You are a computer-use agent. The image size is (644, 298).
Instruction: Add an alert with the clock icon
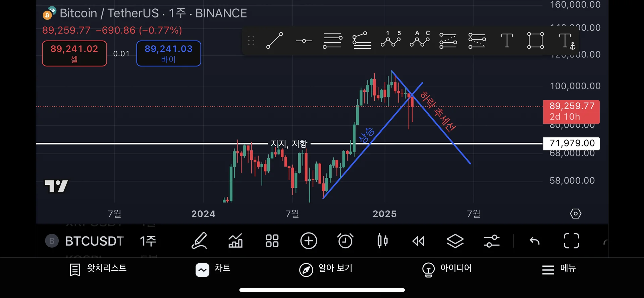click(x=345, y=241)
